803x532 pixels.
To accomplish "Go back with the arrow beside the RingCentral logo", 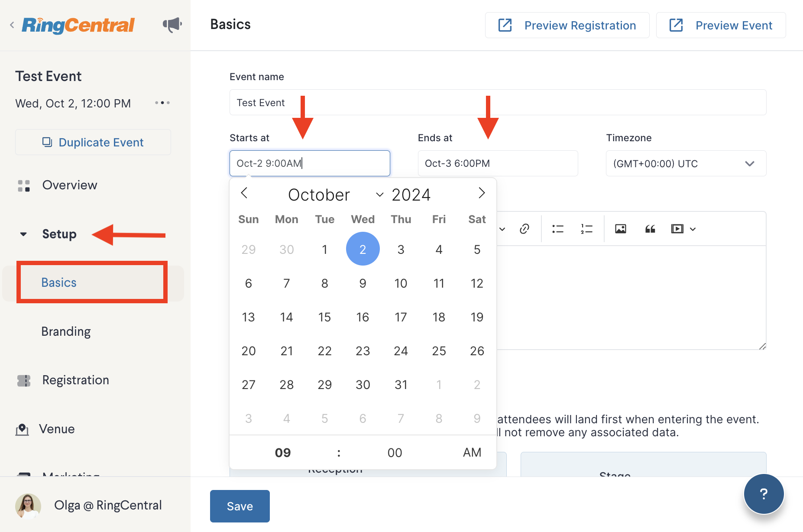I will [x=12, y=25].
